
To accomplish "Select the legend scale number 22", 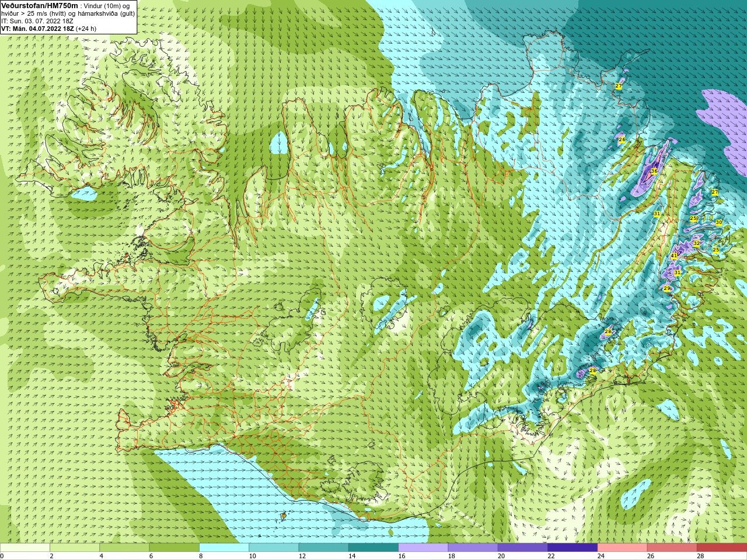I will click(x=551, y=556).
